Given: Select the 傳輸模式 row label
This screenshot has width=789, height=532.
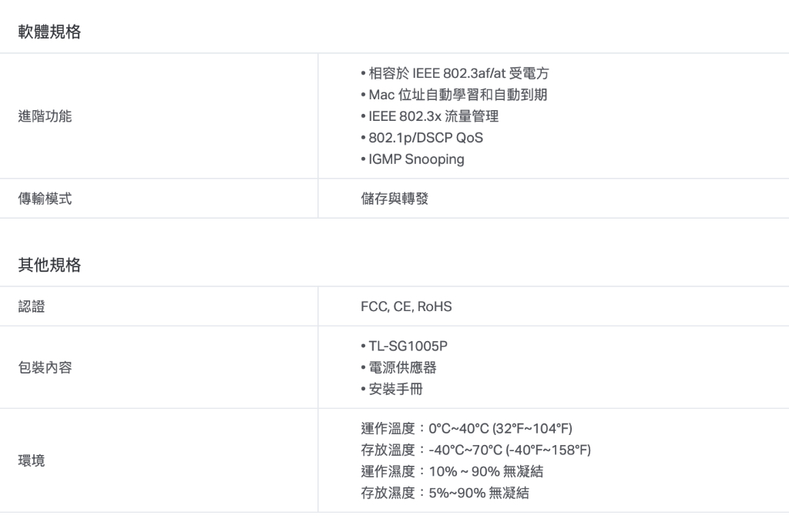Looking at the screenshot, I should tap(45, 199).
